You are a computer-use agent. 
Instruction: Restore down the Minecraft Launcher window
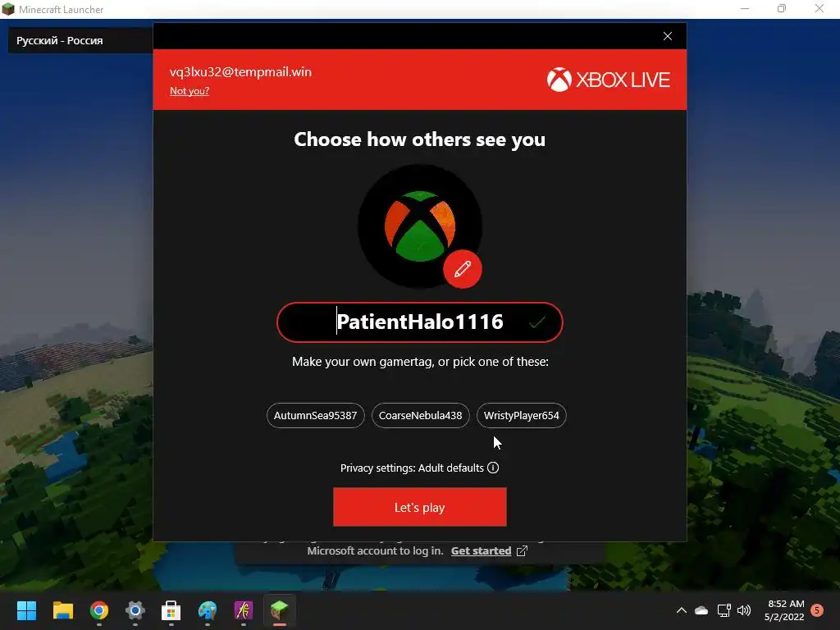pos(782,9)
